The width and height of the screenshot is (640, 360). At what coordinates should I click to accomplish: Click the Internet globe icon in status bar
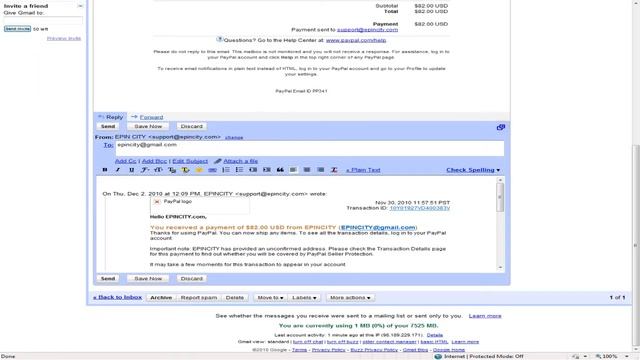438,356
